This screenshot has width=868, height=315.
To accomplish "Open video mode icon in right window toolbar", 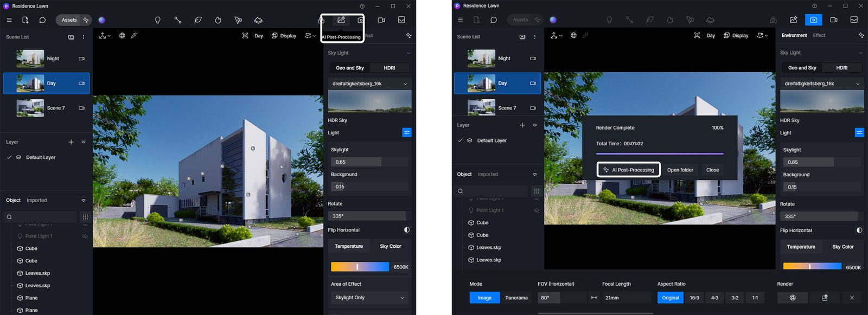I will coord(834,20).
